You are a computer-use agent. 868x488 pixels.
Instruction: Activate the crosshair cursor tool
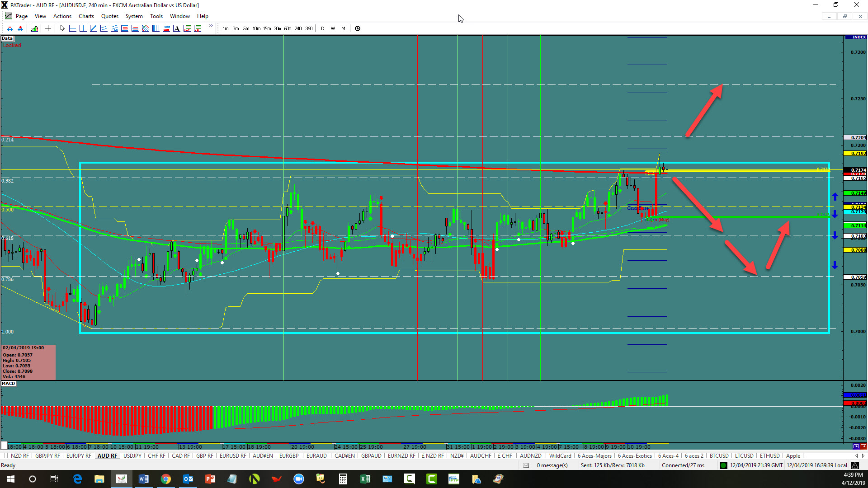tap(48, 28)
